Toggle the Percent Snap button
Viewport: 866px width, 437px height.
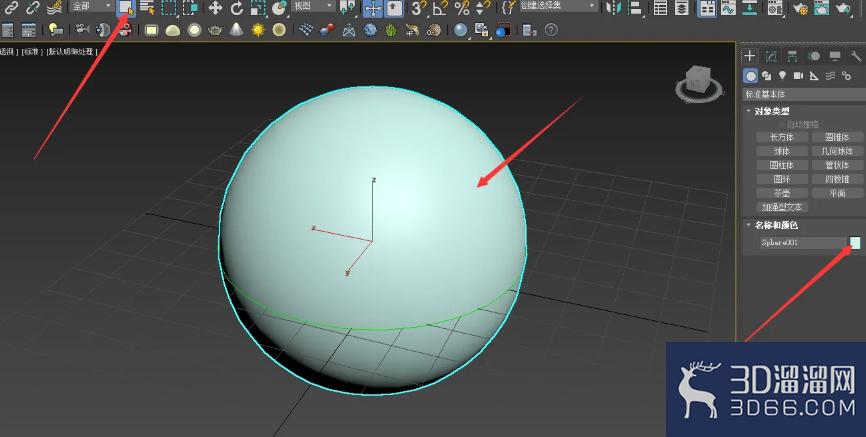pos(462,8)
